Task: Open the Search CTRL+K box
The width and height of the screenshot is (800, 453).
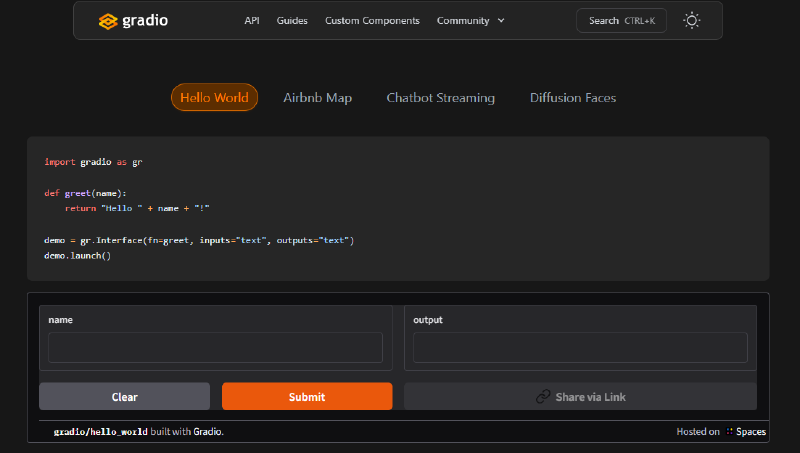Action: pos(621,21)
